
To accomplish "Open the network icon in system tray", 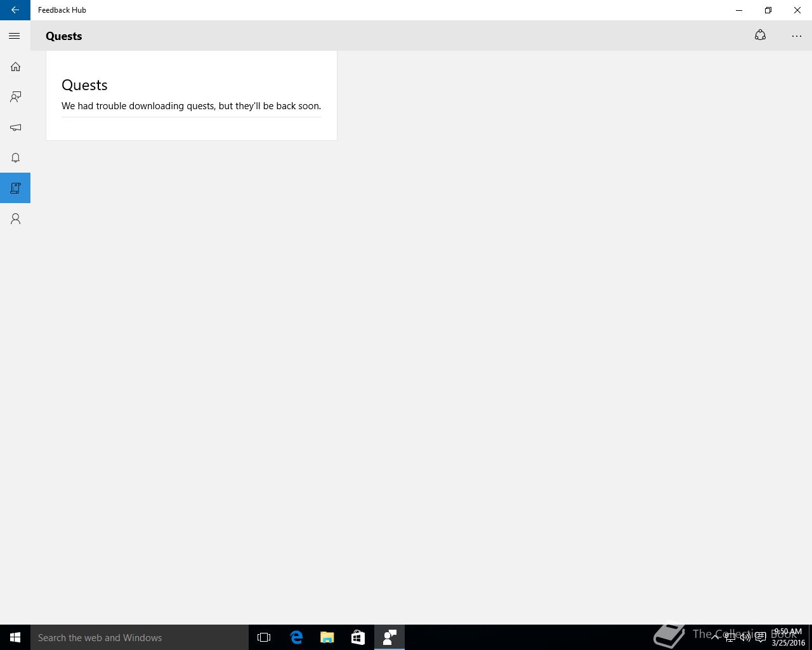I will coord(730,637).
